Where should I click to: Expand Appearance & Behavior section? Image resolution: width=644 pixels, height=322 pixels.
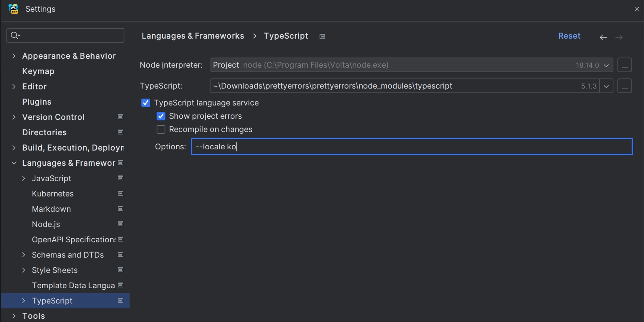pyautogui.click(x=14, y=56)
